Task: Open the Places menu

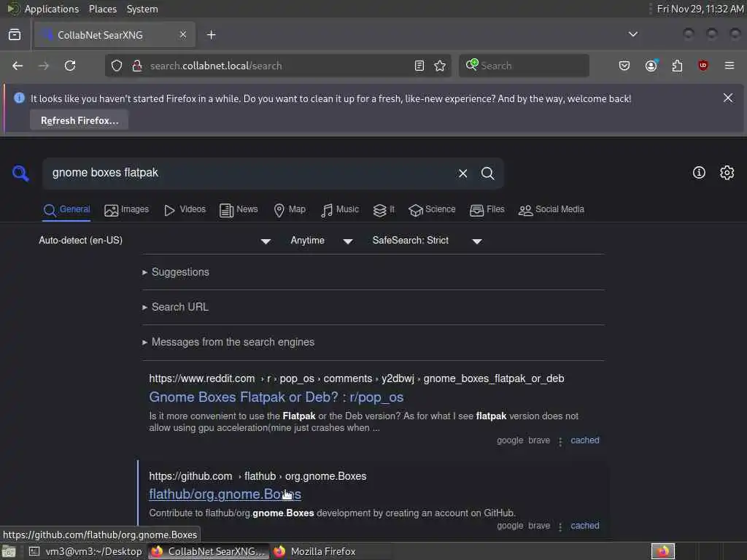Action: pos(103,9)
